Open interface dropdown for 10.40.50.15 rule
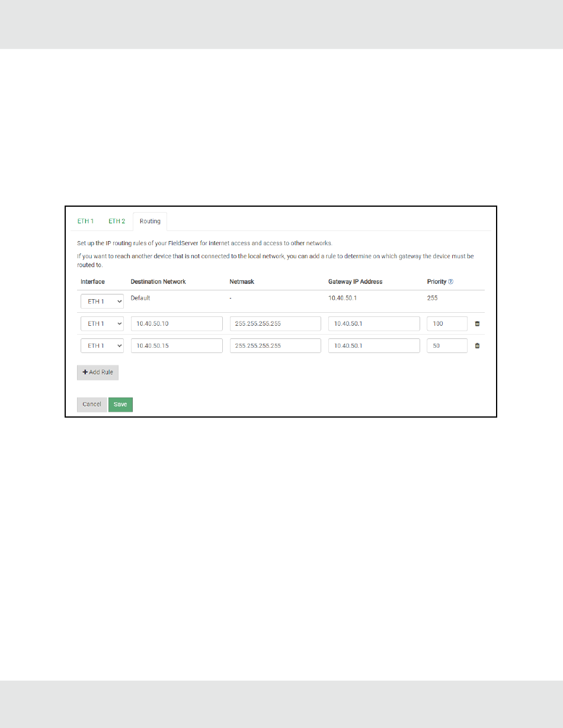 pyautogui.click(x=102, y=346)
